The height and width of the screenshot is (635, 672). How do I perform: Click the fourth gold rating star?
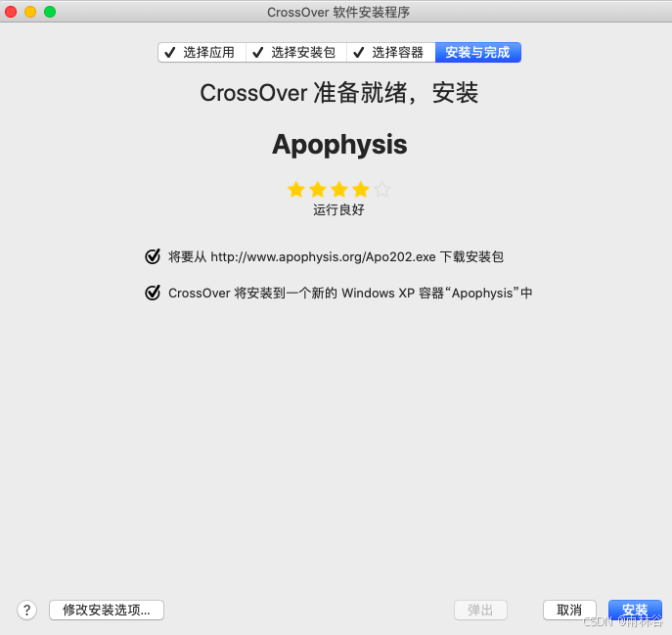click(x=361, y=189)
